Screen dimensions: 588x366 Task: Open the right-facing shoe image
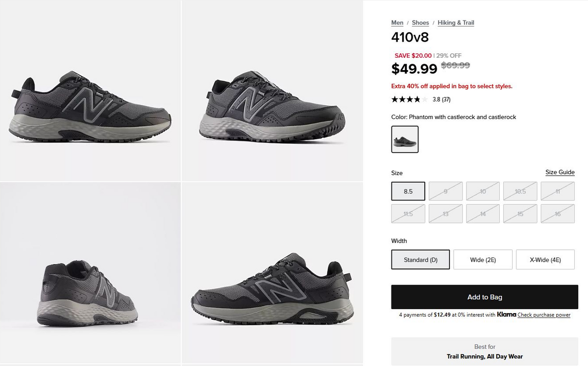(272, 273)
